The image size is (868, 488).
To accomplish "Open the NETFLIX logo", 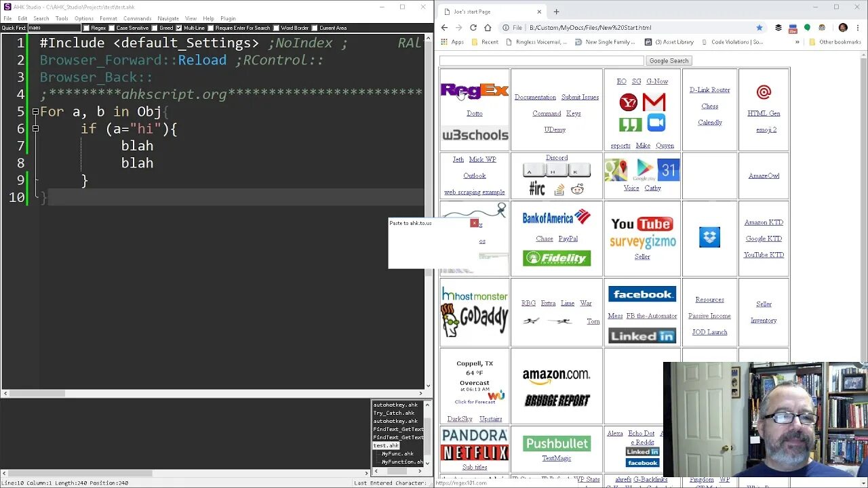I will [x=475, y=452].
